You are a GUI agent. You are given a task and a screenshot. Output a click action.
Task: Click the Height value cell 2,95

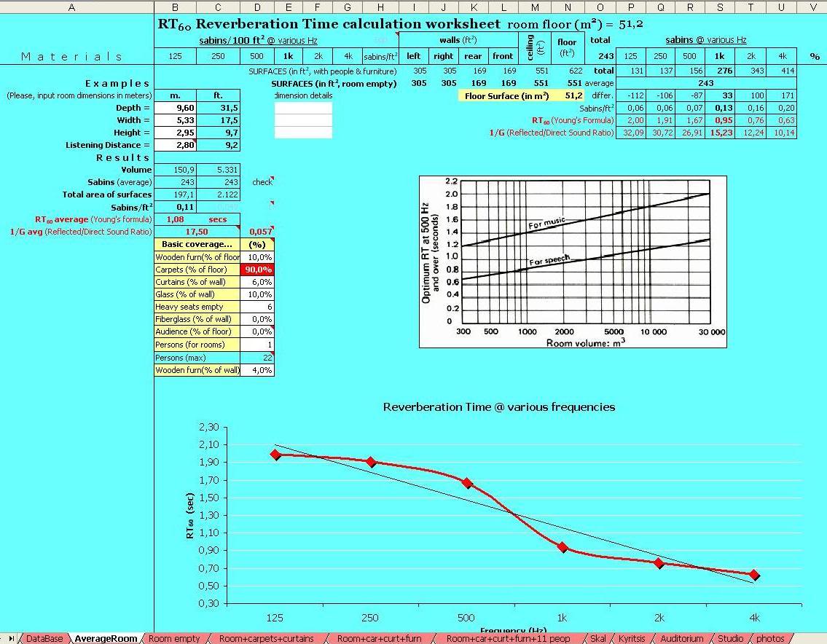[175, 133]
